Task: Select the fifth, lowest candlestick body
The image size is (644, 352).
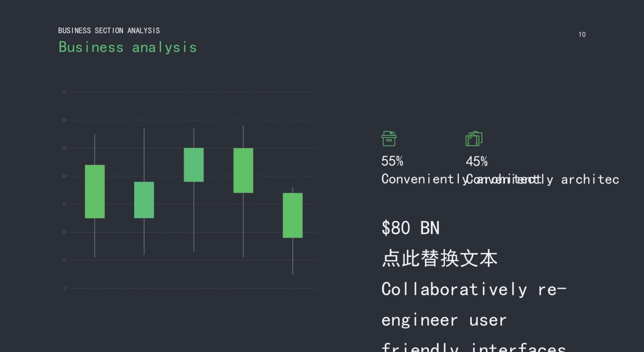Action: coord(292,215)
